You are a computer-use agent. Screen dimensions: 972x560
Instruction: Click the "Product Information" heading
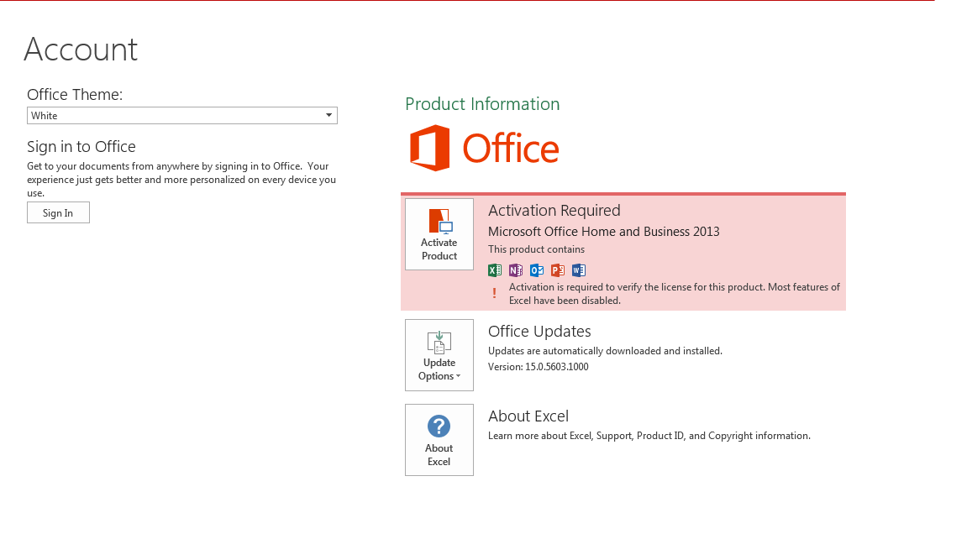(x=482, y=104)
